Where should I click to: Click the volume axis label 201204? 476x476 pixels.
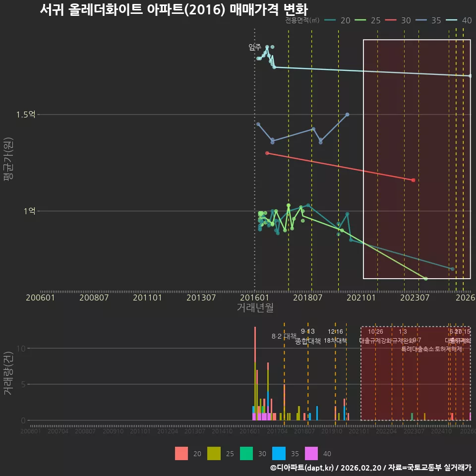point(168,431)
